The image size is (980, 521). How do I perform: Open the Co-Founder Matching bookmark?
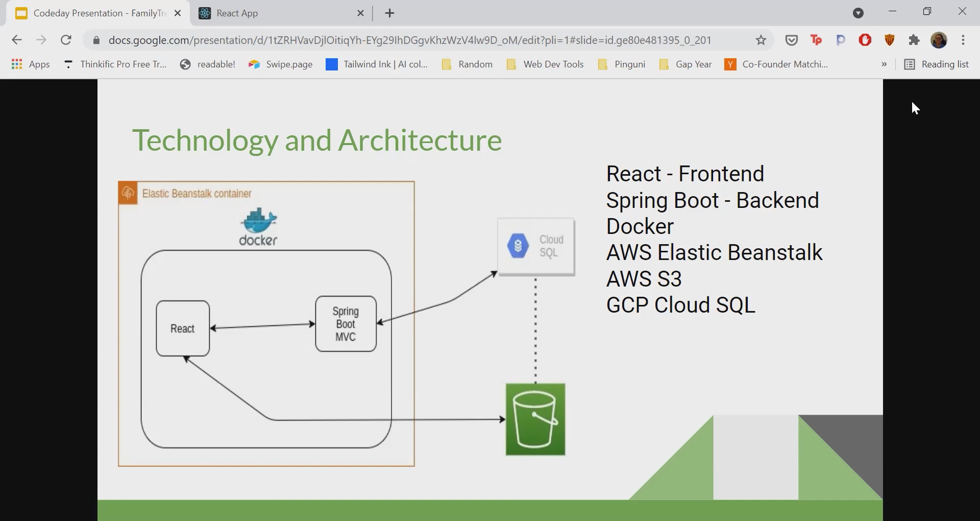coord(776,64)
